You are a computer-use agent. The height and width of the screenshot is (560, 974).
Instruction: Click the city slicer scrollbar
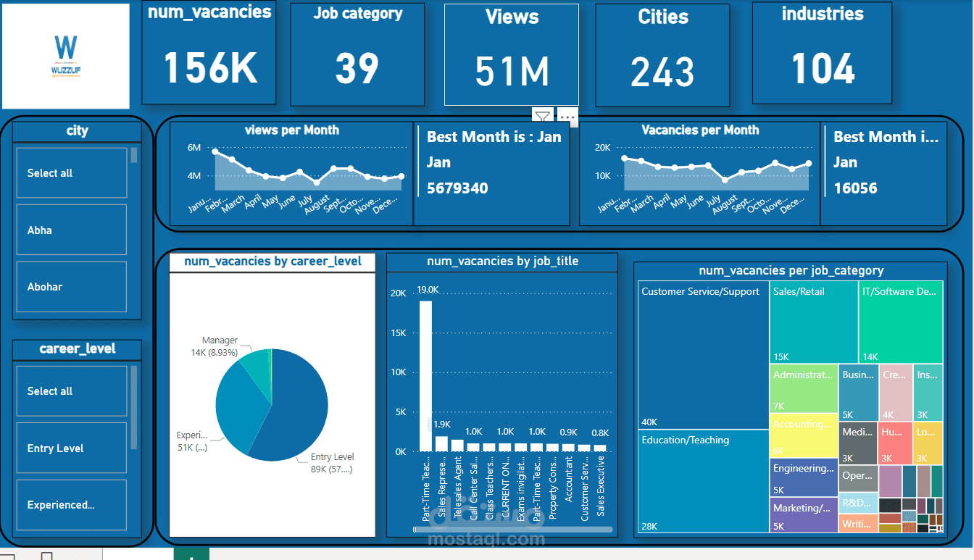coord(134,155)
